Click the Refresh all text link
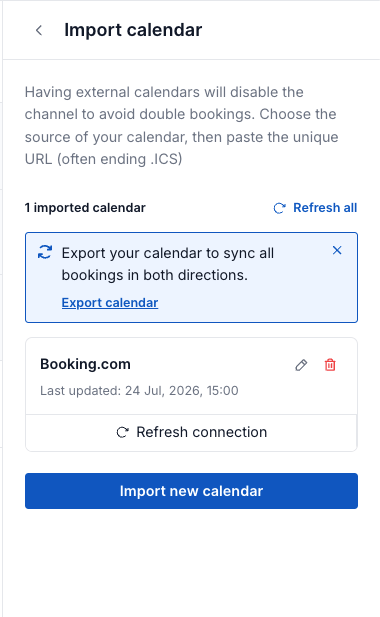 325,208
